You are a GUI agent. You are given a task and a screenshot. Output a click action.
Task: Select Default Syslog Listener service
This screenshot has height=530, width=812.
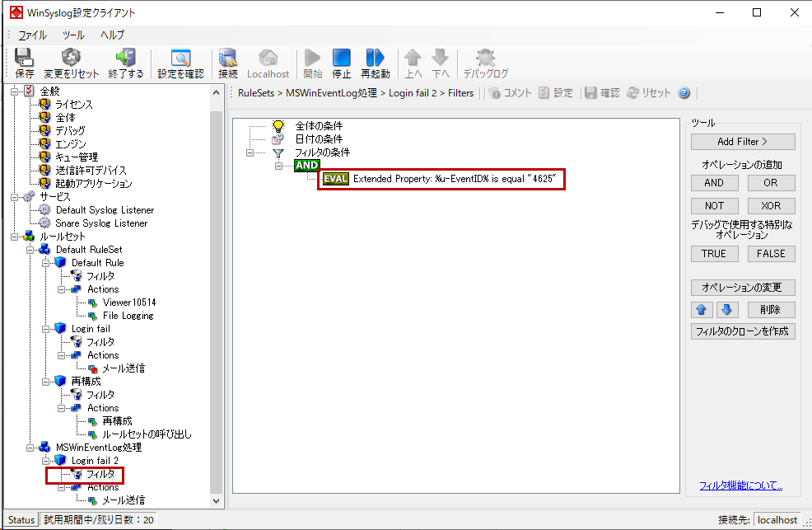click(105, 210)
